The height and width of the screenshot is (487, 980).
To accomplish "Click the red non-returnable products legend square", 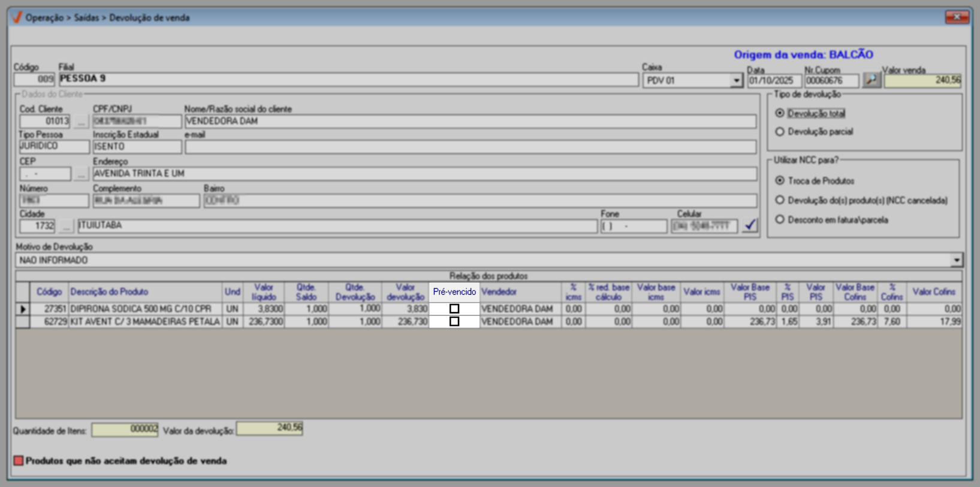I will coord(19,461).
